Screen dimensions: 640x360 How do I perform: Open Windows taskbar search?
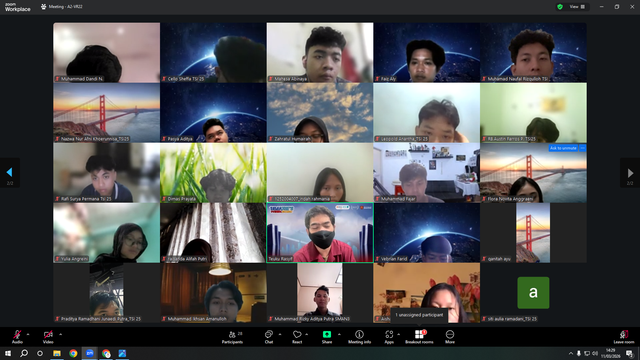24,353
